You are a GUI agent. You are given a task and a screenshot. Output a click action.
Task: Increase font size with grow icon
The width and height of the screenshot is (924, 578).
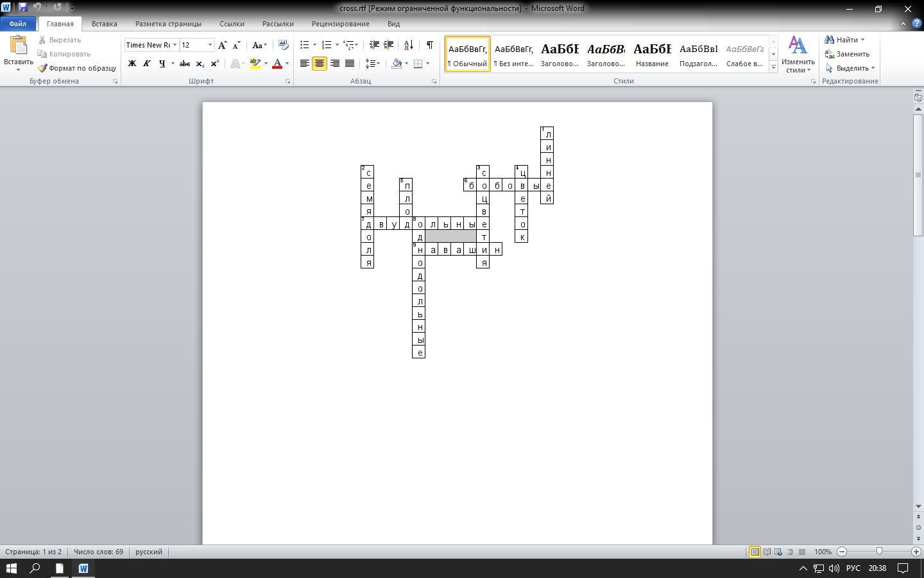(222, 45)
